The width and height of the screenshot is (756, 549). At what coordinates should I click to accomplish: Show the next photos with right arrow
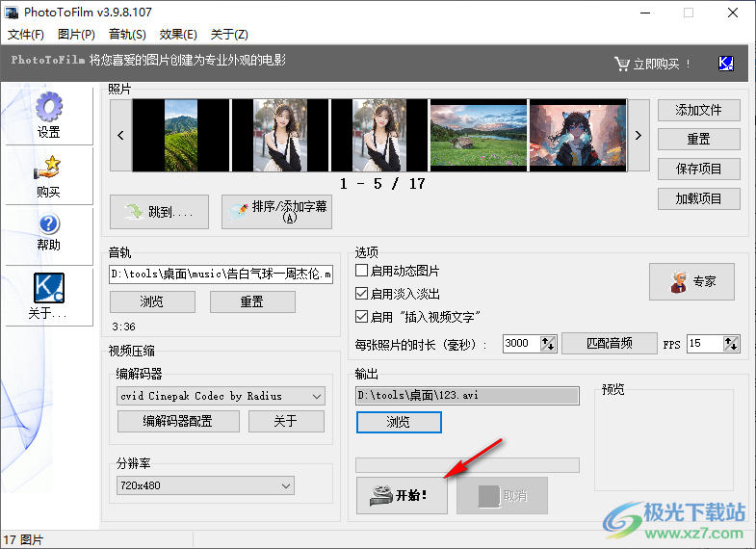click(x=639, y=136)
